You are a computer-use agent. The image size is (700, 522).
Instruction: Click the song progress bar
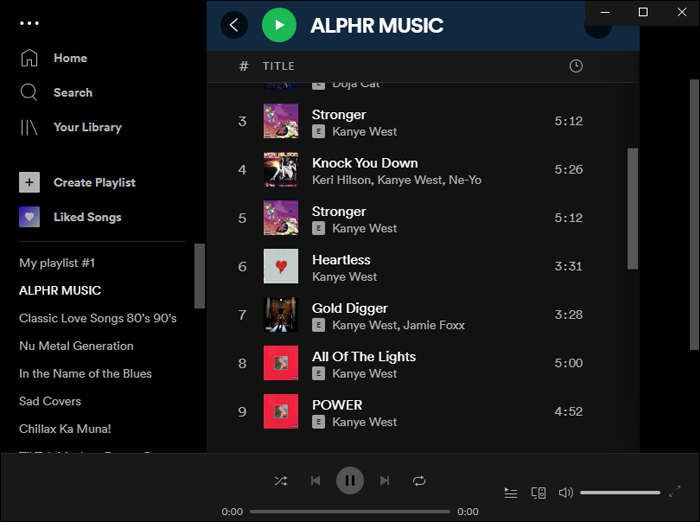tap(350, 512)
